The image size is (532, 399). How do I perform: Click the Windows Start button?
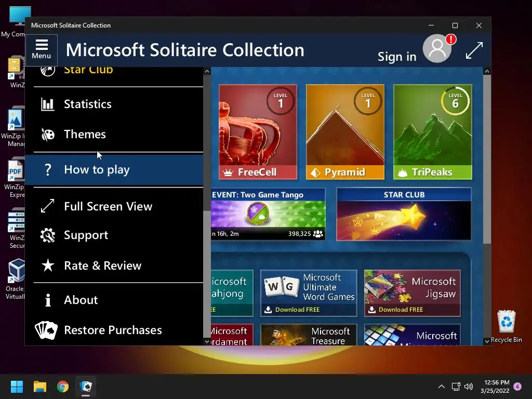point(17,387)
